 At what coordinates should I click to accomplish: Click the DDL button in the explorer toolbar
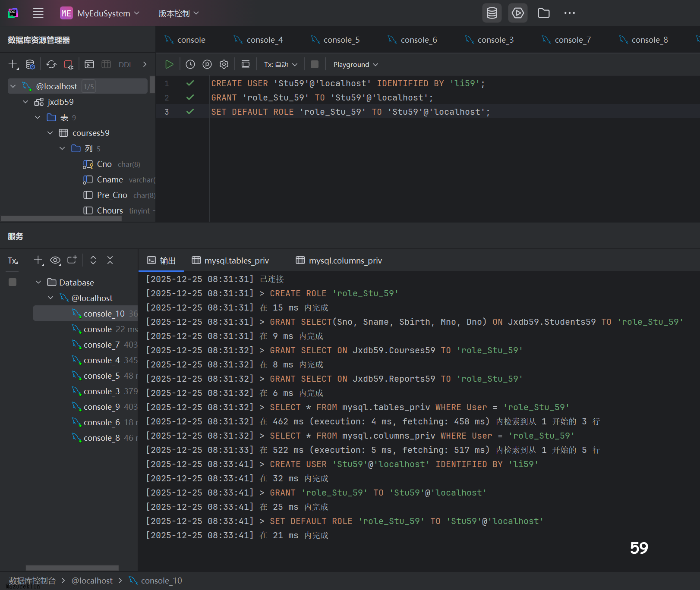click(126, 65)
